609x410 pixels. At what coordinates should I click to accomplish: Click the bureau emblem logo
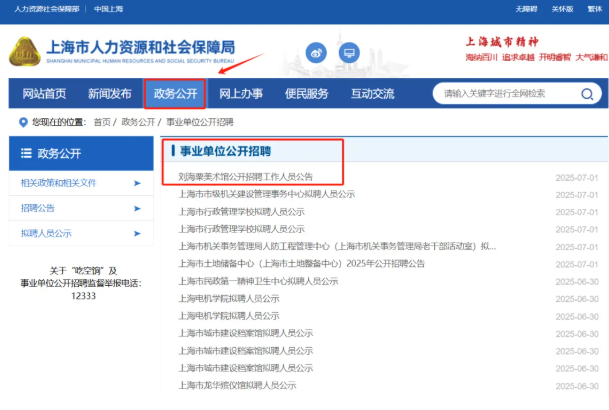[x=23, y=55]
